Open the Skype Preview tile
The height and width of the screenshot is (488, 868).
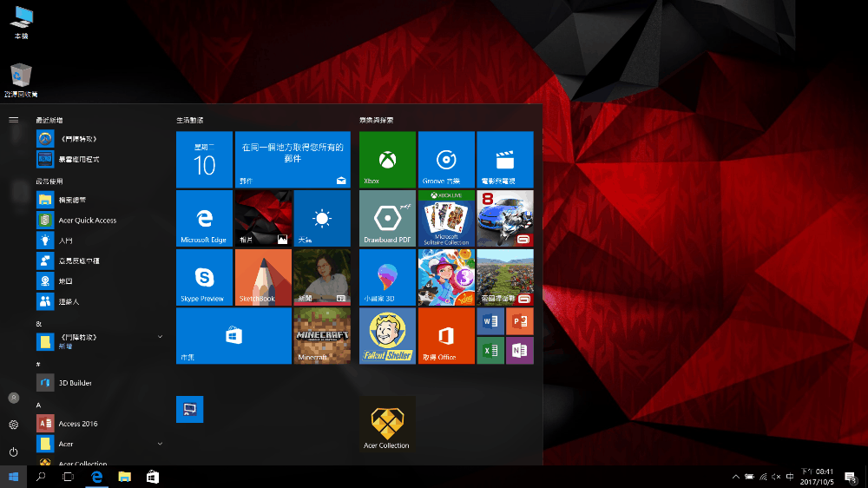click(x=204, y=277)
